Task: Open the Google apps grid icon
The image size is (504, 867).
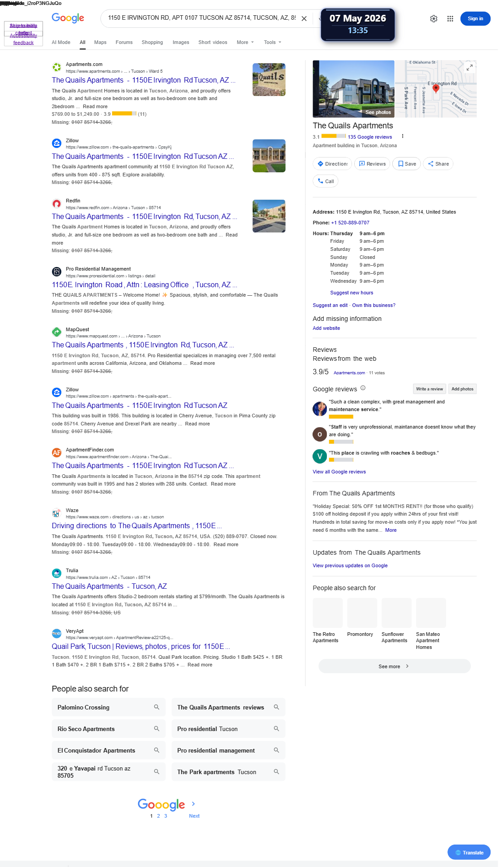Action: [450, 19]
